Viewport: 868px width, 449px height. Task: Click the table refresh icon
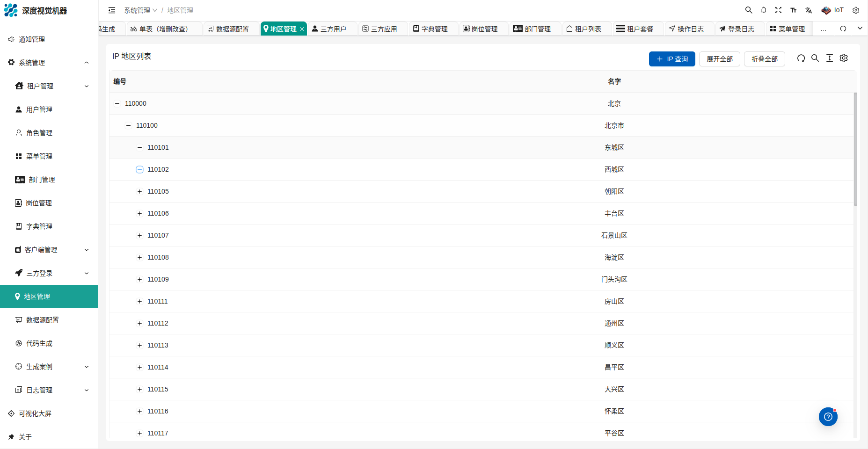click(x=801, y=58)
